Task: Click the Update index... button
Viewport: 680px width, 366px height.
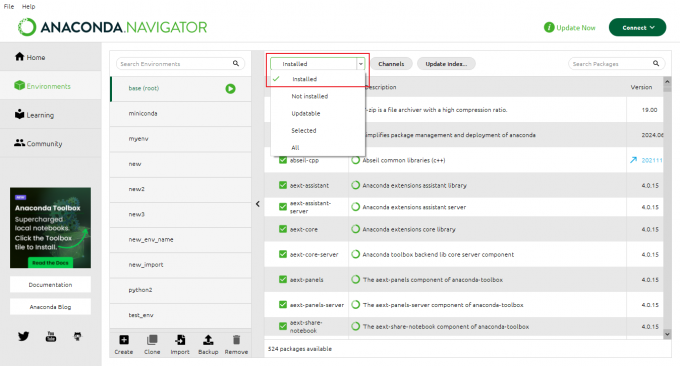Action: 446,64
